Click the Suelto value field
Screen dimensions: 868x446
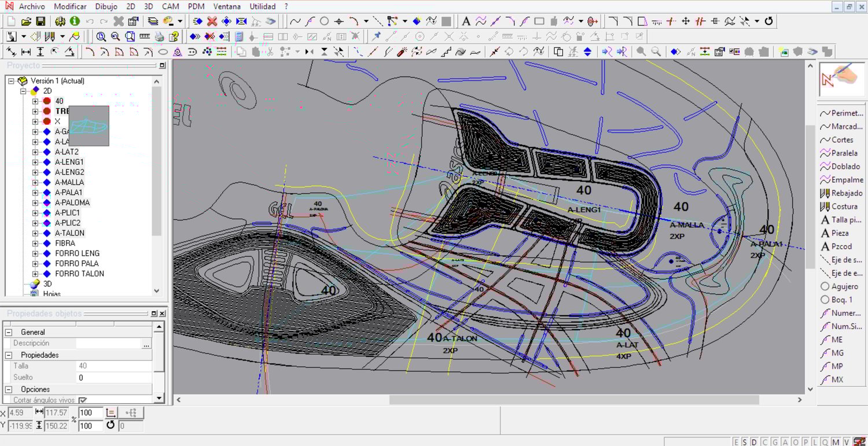coord(114,378)
